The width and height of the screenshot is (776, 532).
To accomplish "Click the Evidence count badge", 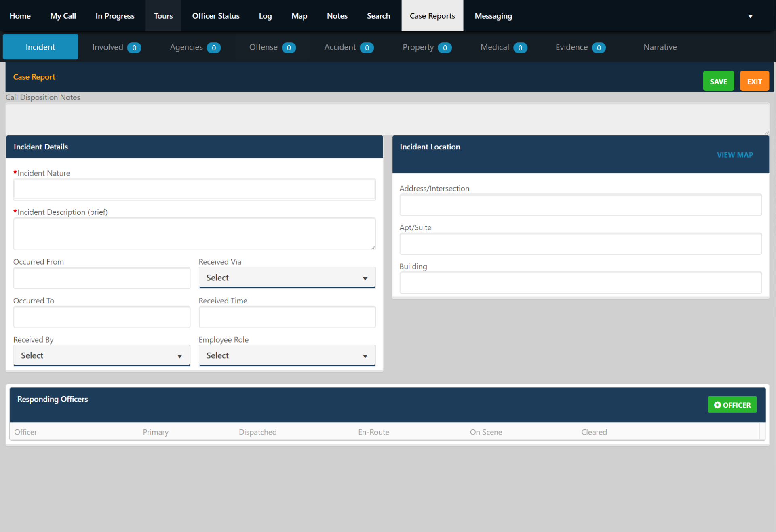I will (x=599, y=47).
